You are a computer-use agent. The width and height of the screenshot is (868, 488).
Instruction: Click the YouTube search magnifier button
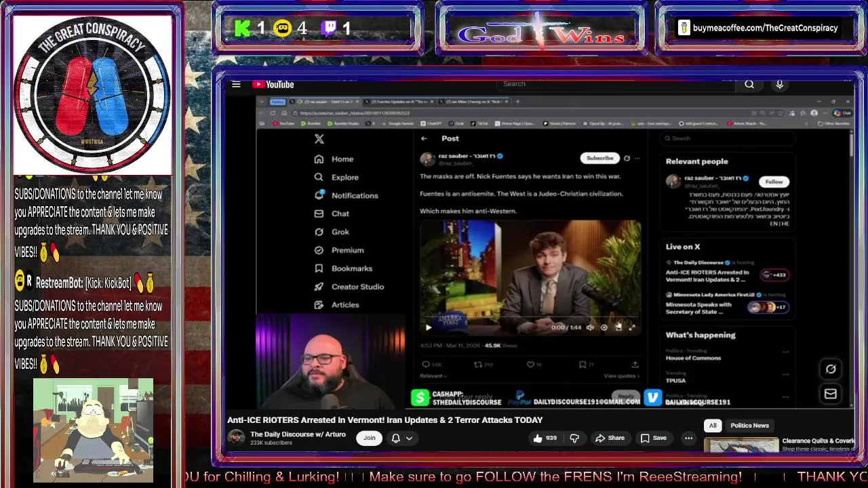point(749,84)
